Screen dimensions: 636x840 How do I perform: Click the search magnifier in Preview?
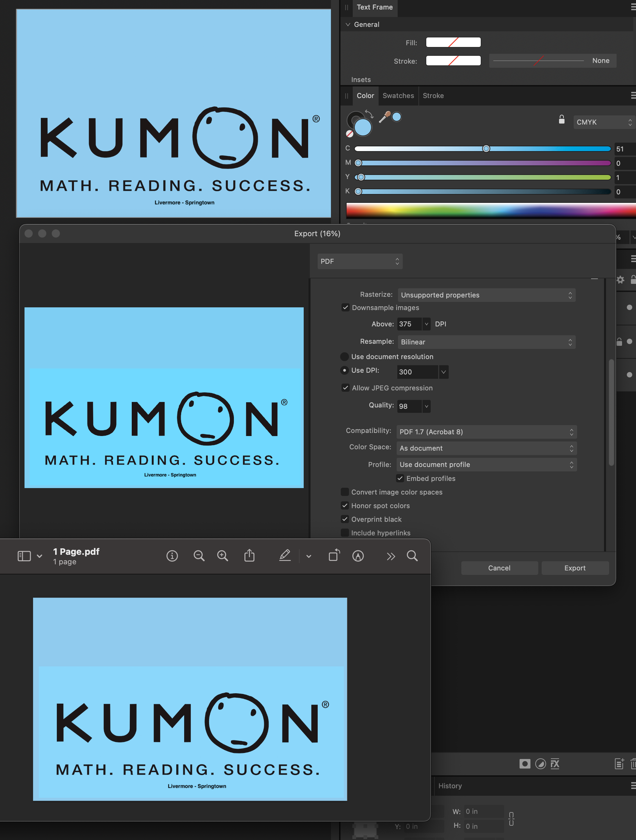click(412, 556)
